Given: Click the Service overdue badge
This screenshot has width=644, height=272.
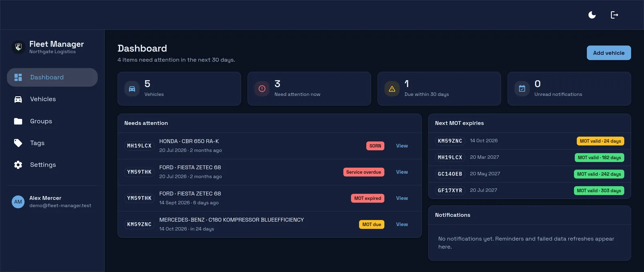Looking at the screenshot, I should (363, 172).
